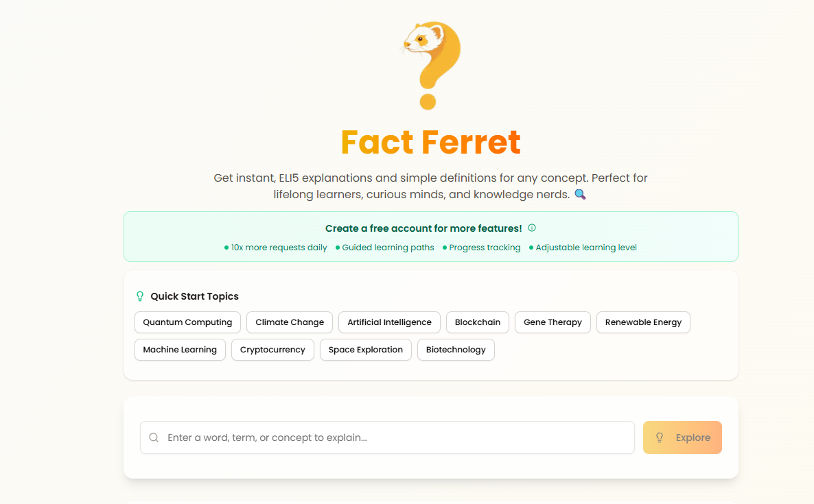Click 'Adjustable learning level' text
Screen dimensions: 814x504
point(586,248)
